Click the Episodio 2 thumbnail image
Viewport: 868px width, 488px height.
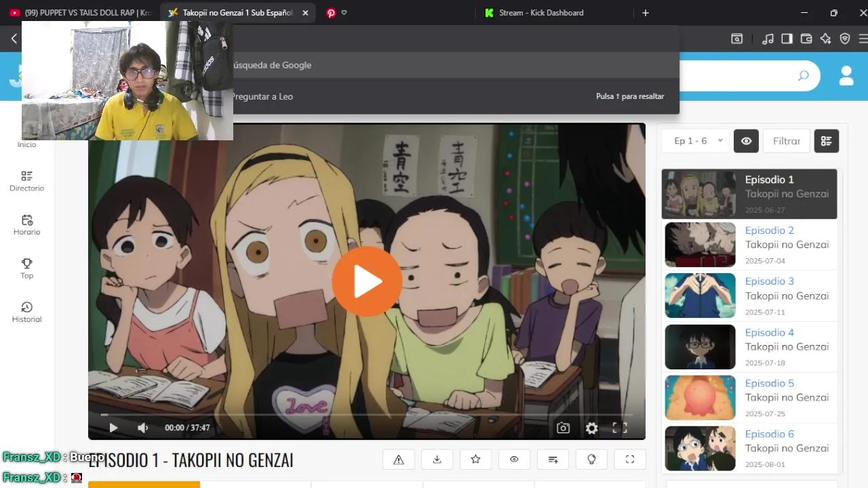pyautogui.click(x=700, y=245)
